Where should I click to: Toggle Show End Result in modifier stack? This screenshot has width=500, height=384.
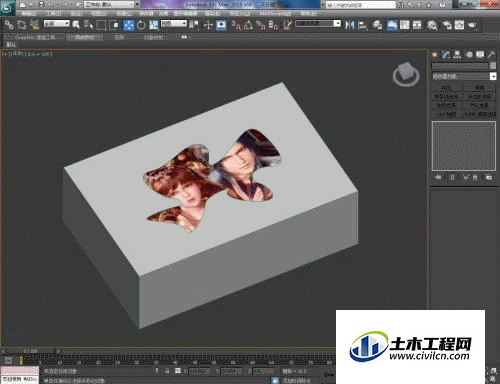pyautogui.click(x=452, y=177)
